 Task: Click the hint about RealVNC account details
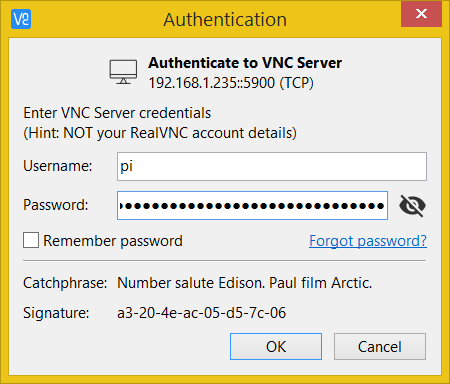click(x=160, y=133)
